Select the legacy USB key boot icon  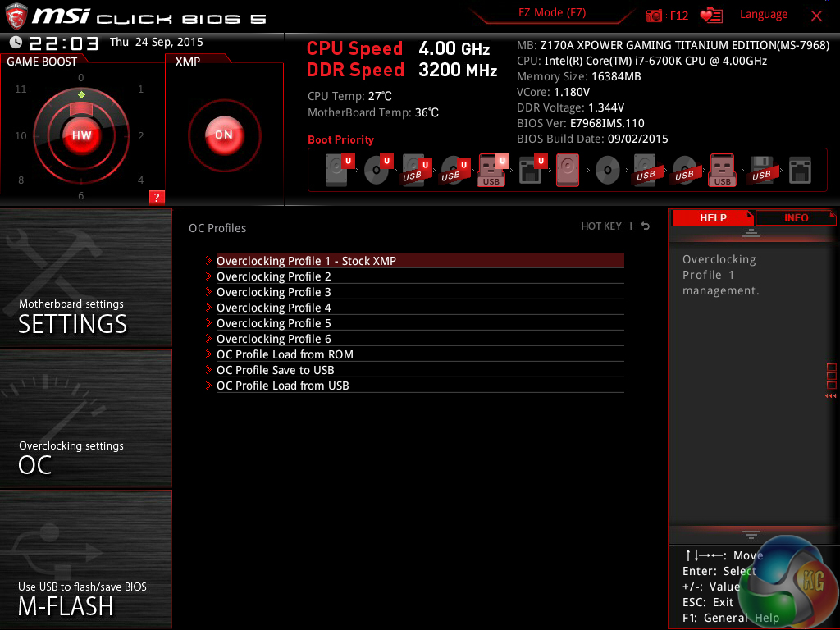click(x=722, y=170)
